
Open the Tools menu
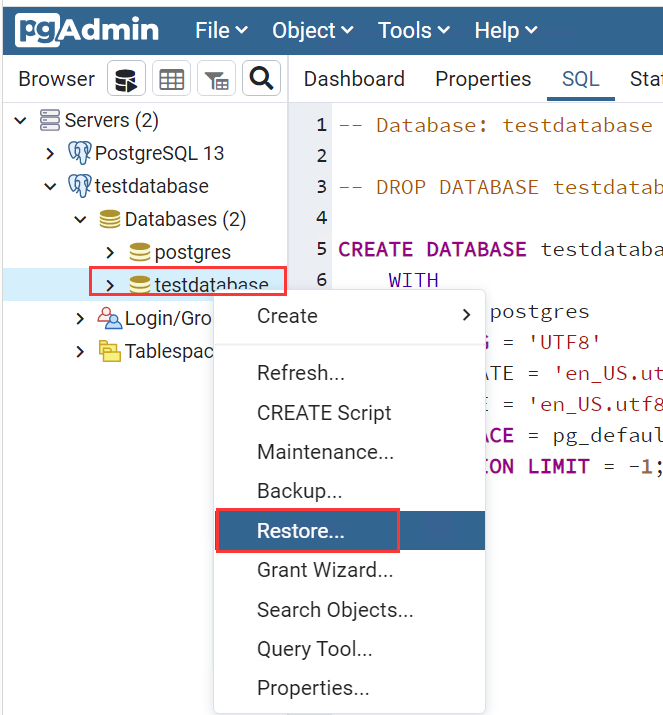pyautogui.click(x=411, y=31)
